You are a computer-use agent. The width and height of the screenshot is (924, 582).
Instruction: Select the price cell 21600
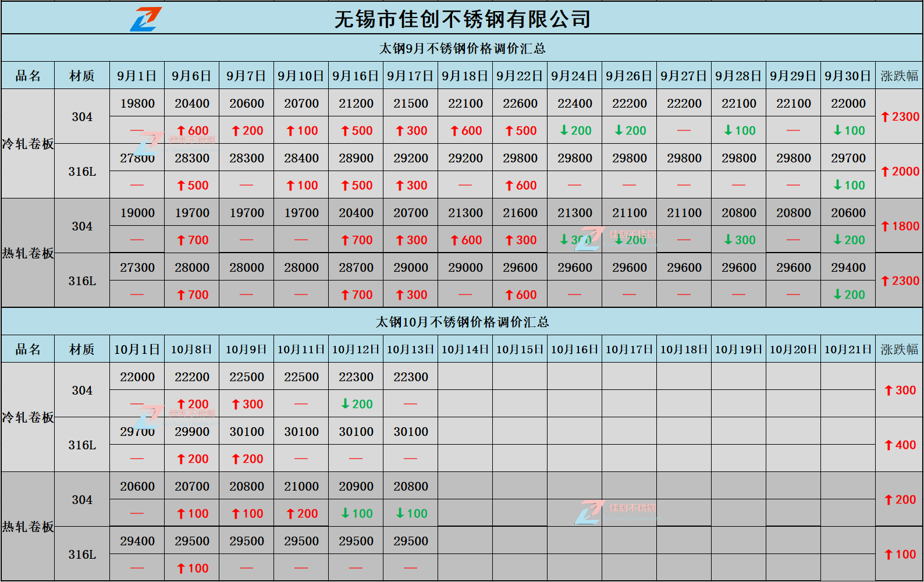[520, 212]
